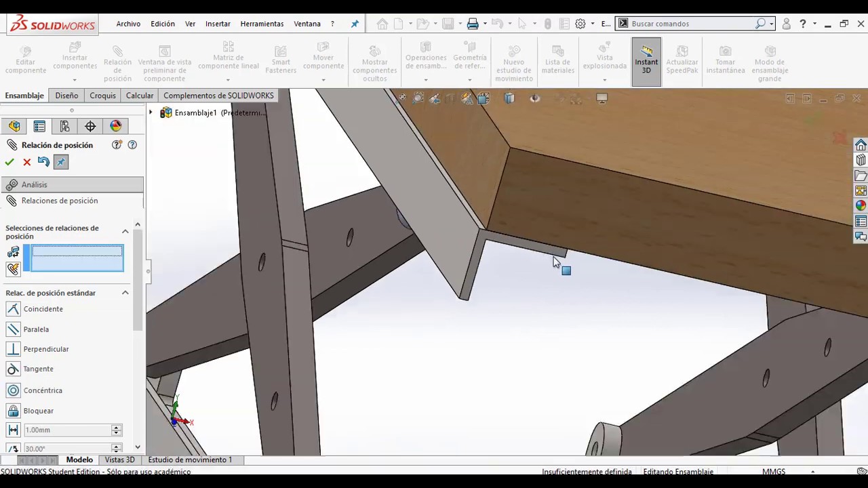Switch to the Modelo bottom tab
Viewport: 868px width, 488px height.
click(79, 460)
